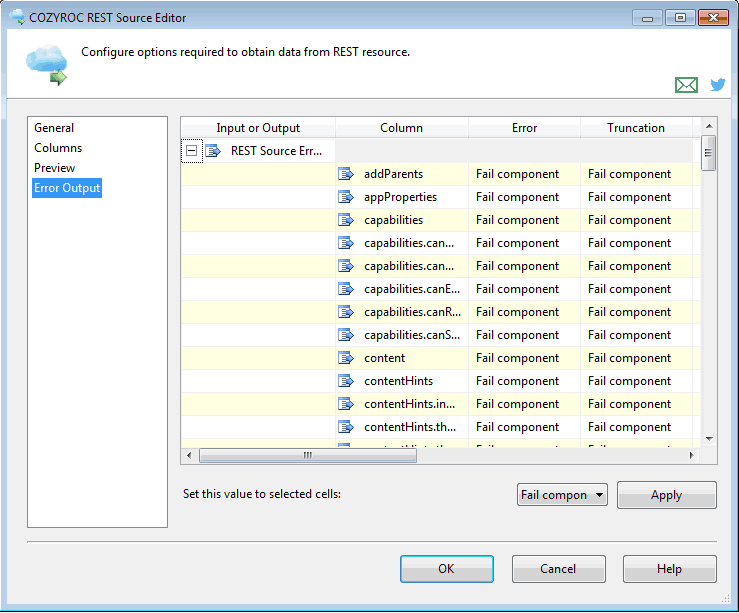Click the email envelope icon
The width and height of the screenshot is (739, 613).
tap(686, 85)
